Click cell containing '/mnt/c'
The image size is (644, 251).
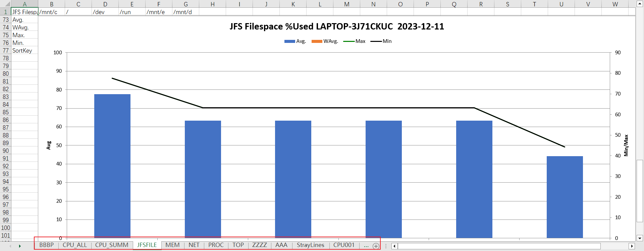tap(52, 12)
